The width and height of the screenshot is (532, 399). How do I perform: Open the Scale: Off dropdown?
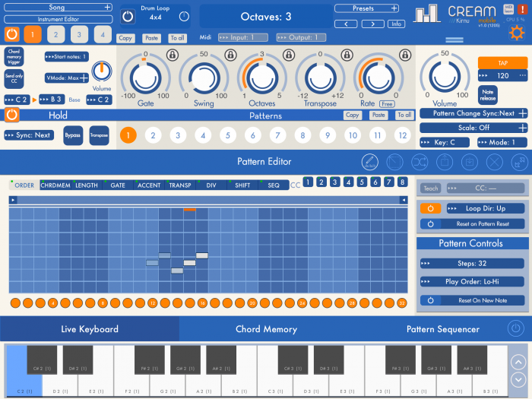point(473,128)
